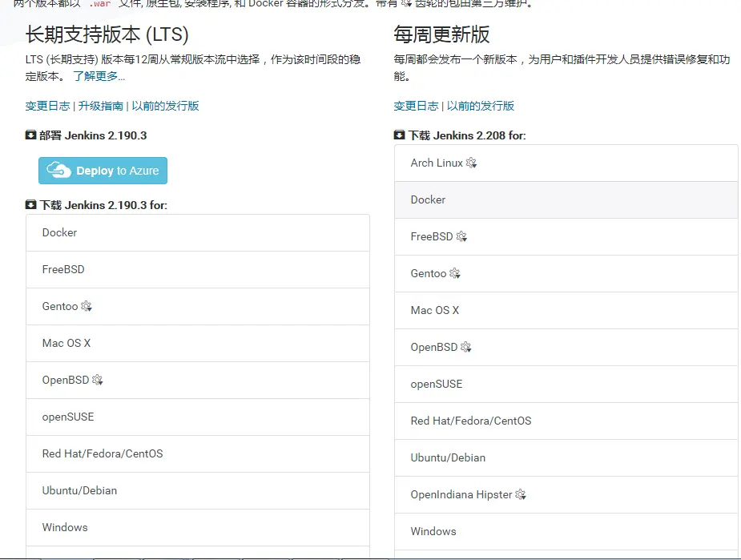Select Windows in the LTS download list
Screen dimensions: 741x560
click(198, 527)
